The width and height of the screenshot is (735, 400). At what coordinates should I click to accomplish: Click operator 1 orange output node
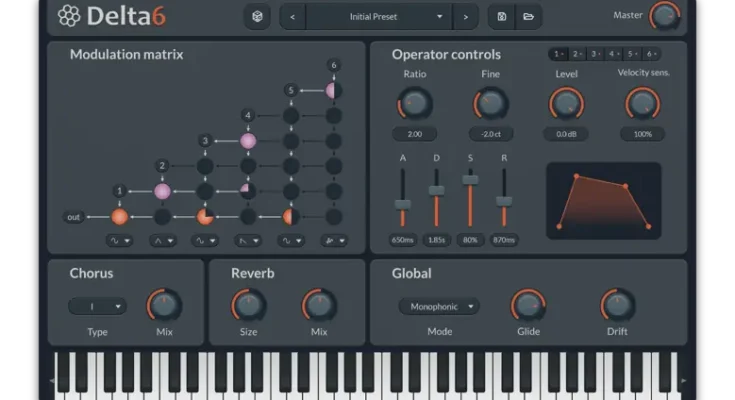click(x=120, y=217)
